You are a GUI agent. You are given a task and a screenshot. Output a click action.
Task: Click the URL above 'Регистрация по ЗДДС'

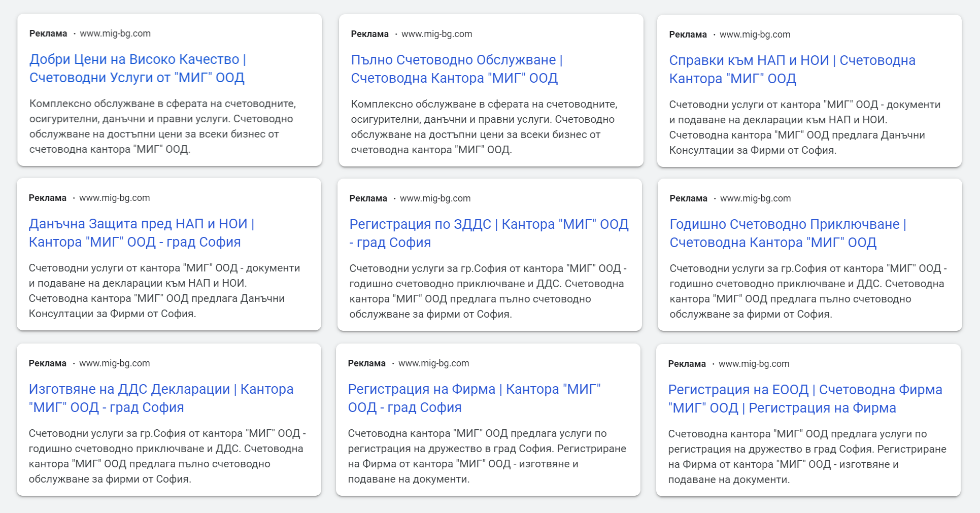pos(435,198)
